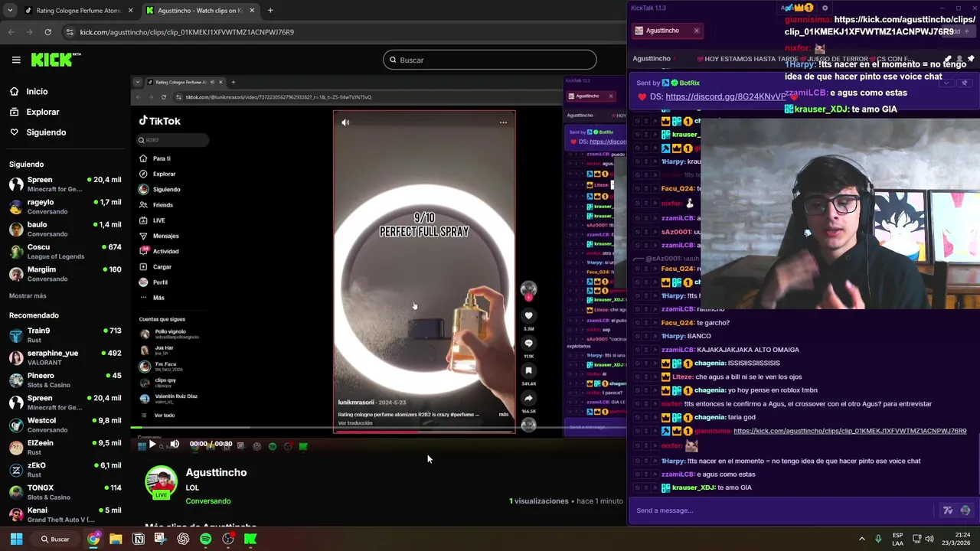Open seraphine_yue VALORANT channel
This screenshot has width=980, height=551.
click(65, 357)
